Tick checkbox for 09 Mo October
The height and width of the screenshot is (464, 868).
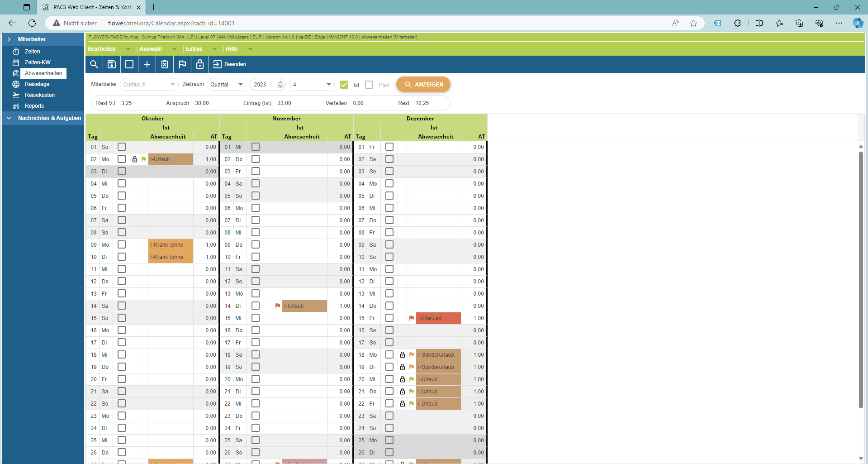point(122,245)
